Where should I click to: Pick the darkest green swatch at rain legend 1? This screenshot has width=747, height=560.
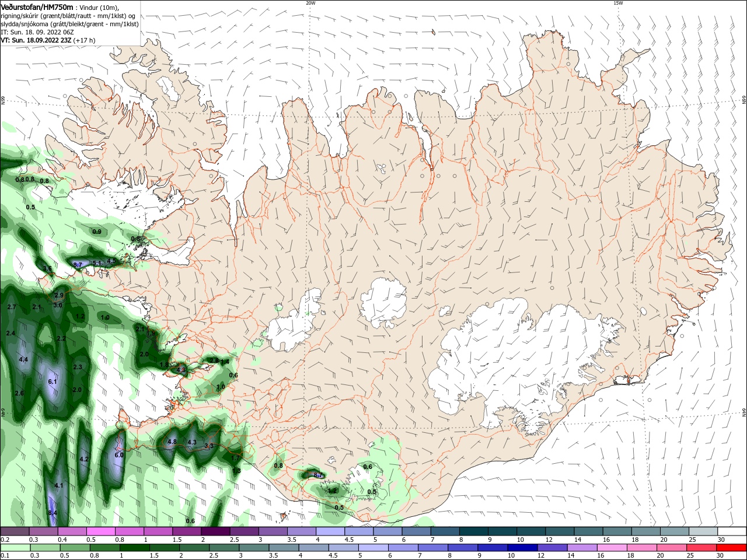pos(134,548)
